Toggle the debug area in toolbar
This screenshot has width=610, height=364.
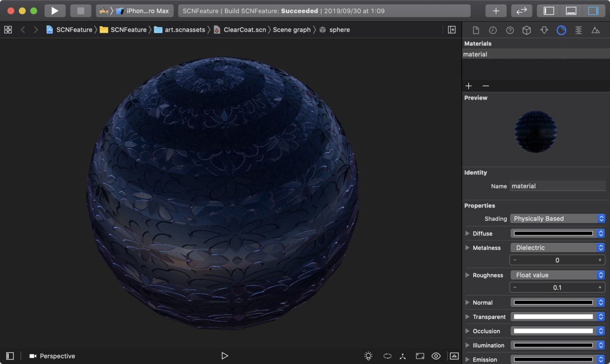571,11
